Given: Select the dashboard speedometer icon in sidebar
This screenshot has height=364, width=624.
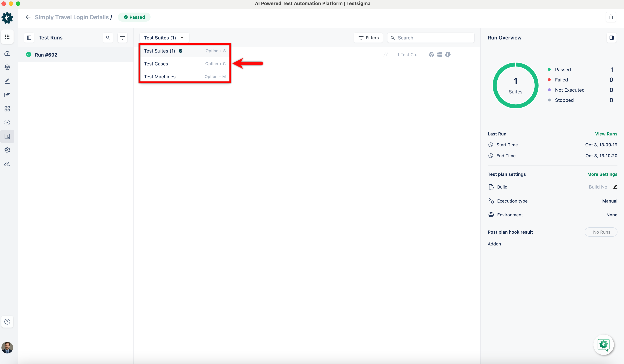Looking at the screenshot, I should [x=7, y=53].
